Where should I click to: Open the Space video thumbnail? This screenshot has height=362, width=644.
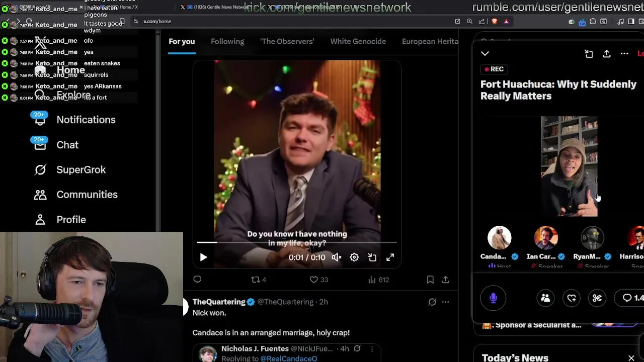[x=569, y=166]
